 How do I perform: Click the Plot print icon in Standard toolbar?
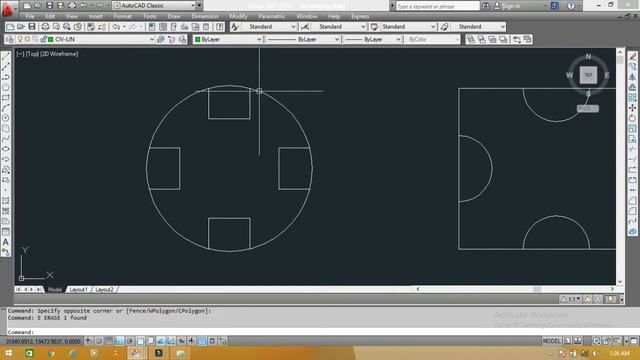coord(45,27)
